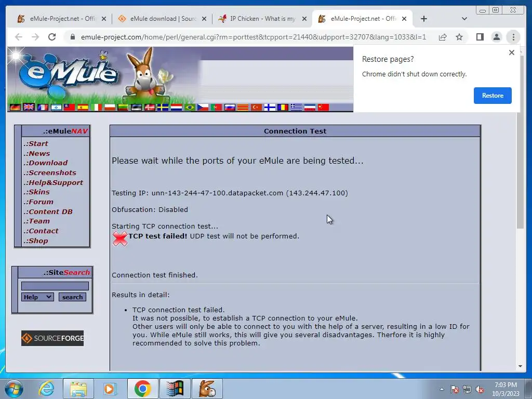Viewport: 532px width, 399px height.
Task: Reload the current page
Action: [52, 37]
